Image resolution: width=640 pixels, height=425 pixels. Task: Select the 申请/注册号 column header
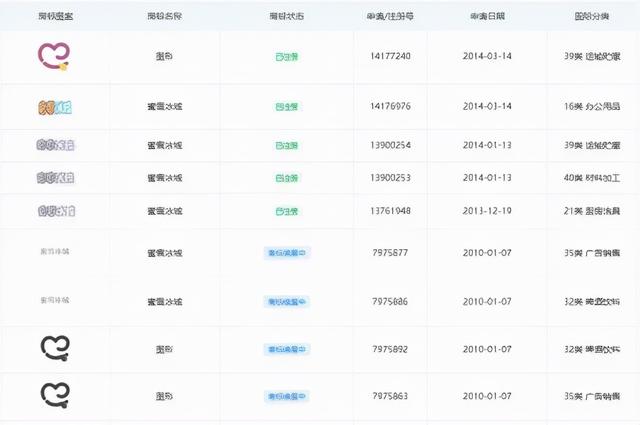click(390, 17)
